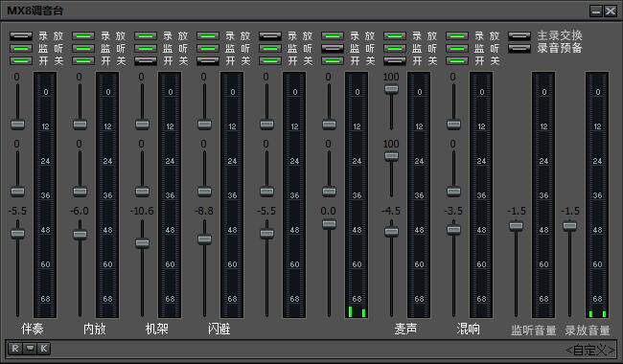
Task: Toggle 录放 on the 麦声 channel
Action: click(395, 36)
